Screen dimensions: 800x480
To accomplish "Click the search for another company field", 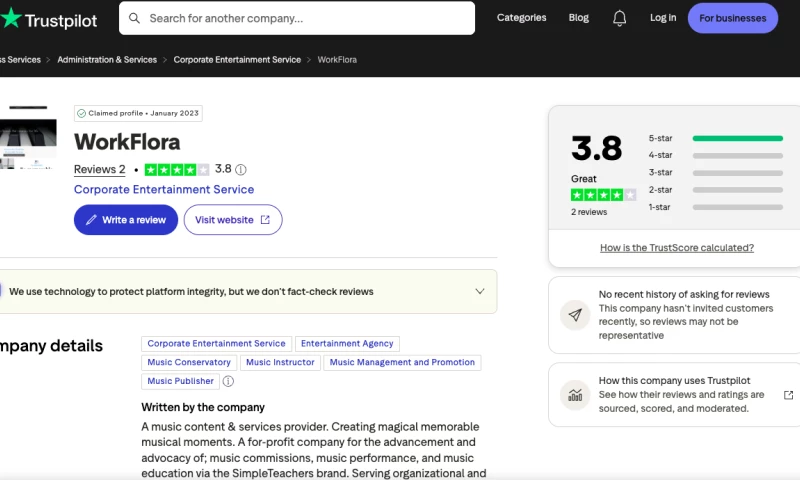I will (297, 18).
